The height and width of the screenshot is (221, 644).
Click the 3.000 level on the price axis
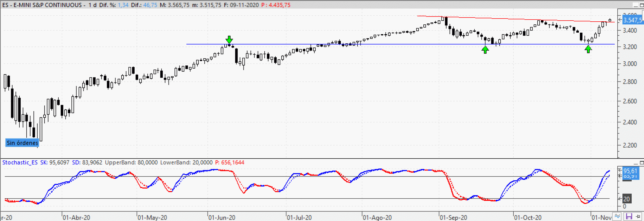click(x=630, y=64)
